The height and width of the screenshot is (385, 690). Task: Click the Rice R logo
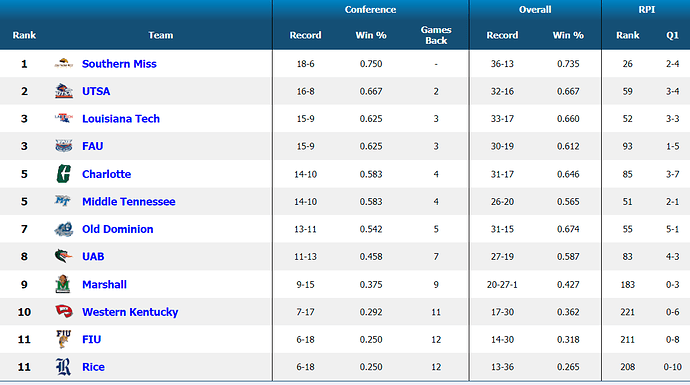pos(63,367)
